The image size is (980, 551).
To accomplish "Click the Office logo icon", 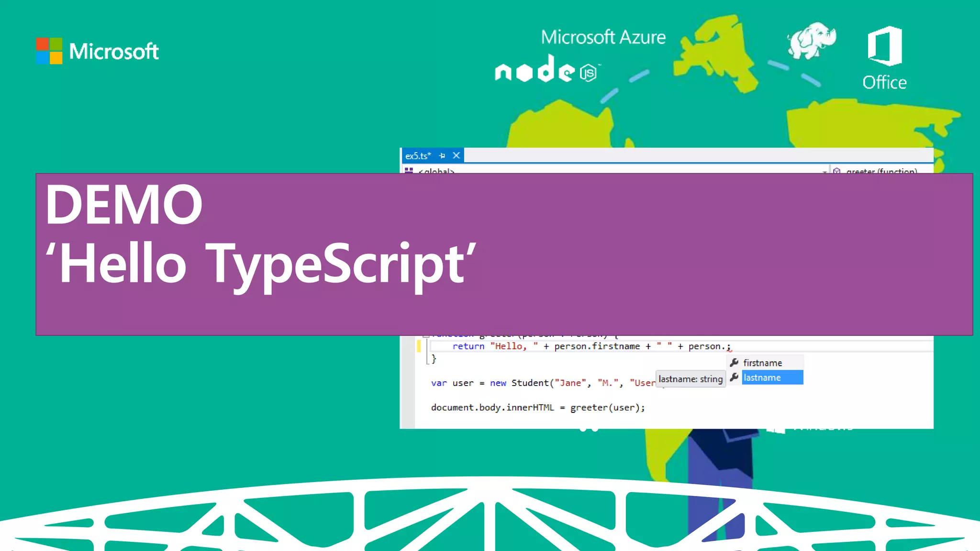I will tap(885, 46).
